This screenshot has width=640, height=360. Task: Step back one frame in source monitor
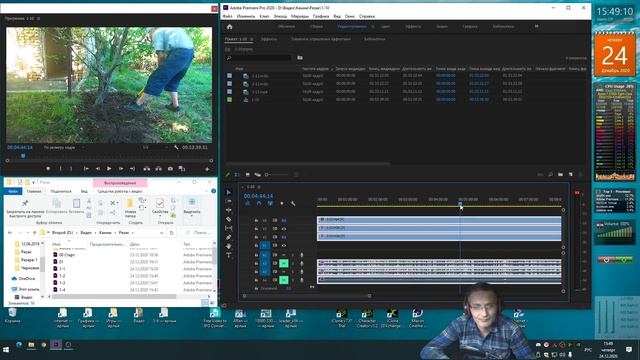click(x=98, y=169)
